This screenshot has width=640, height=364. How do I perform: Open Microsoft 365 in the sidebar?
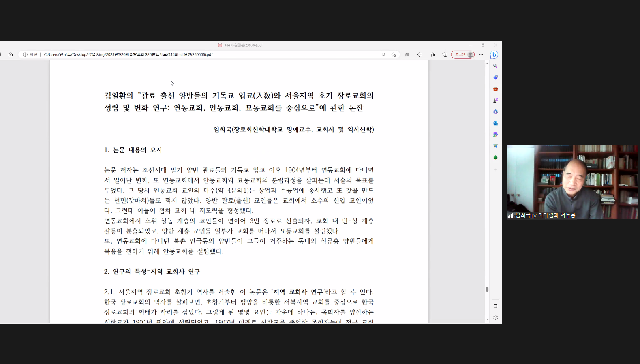coord(495,112)
